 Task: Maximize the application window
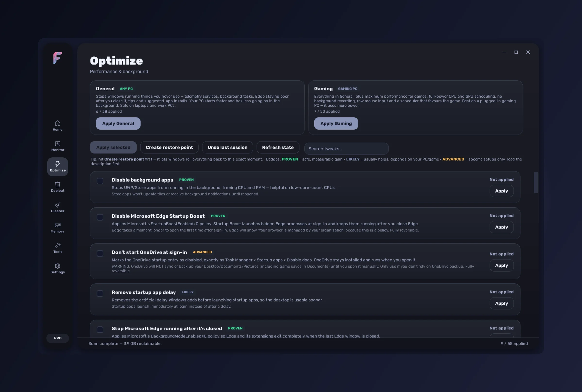pos(516,52)
